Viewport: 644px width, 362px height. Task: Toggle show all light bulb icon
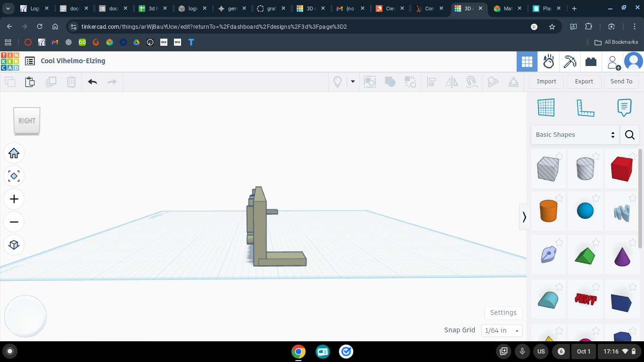(x=338, y=82)
